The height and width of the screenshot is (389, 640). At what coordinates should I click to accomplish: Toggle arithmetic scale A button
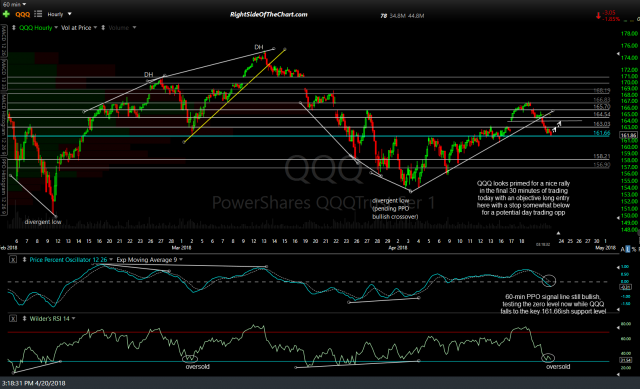pyautogui.click(x=623, y=249)
